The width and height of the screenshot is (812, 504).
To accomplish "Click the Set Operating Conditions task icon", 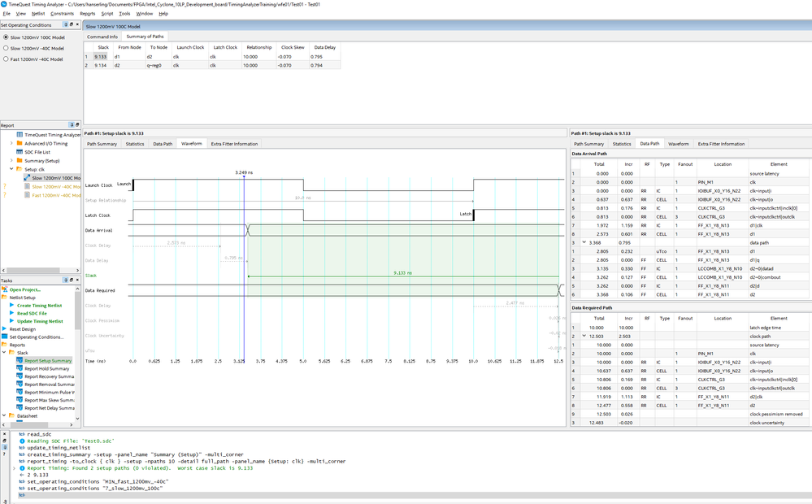I will (5, 337).
